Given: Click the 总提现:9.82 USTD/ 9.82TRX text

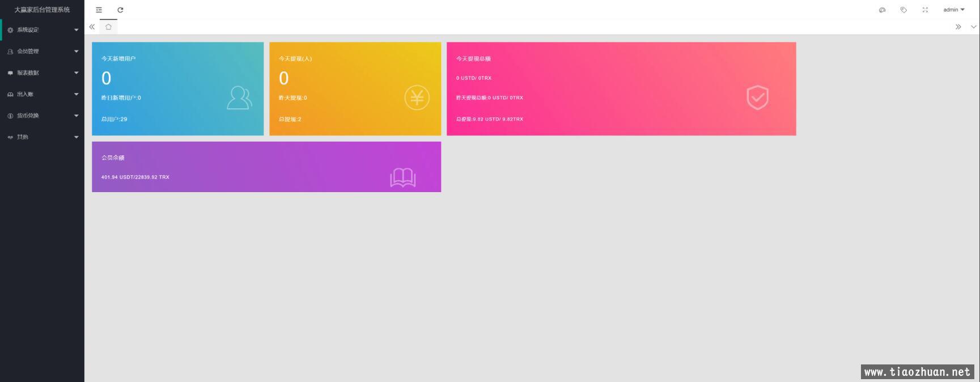Looking at the screenshot, I should [x=490, y=119].
